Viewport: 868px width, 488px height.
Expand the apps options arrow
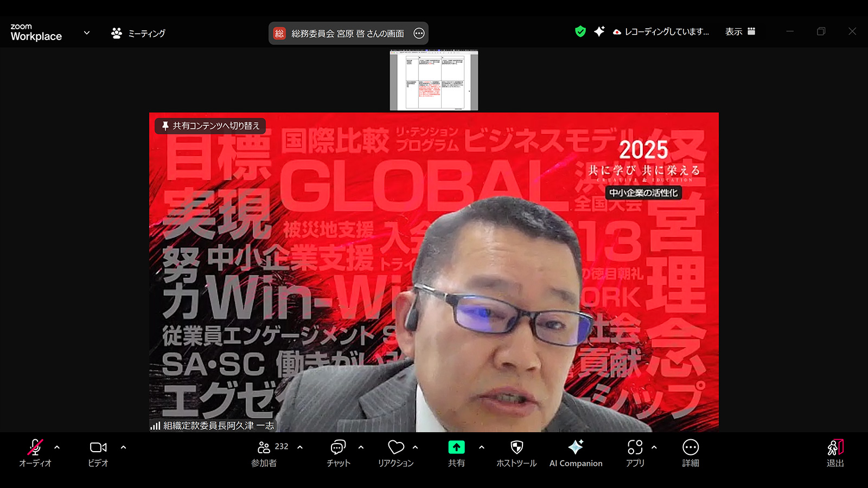coord(654,447)
